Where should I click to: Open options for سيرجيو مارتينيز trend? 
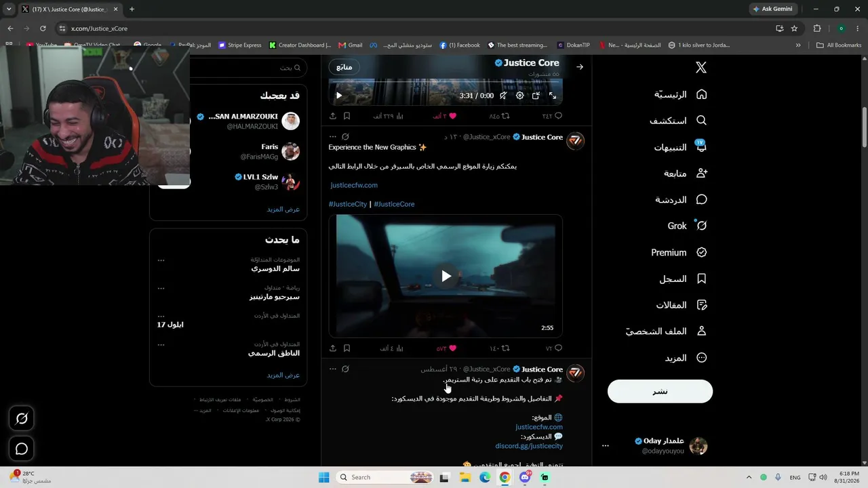coord(161,288)
